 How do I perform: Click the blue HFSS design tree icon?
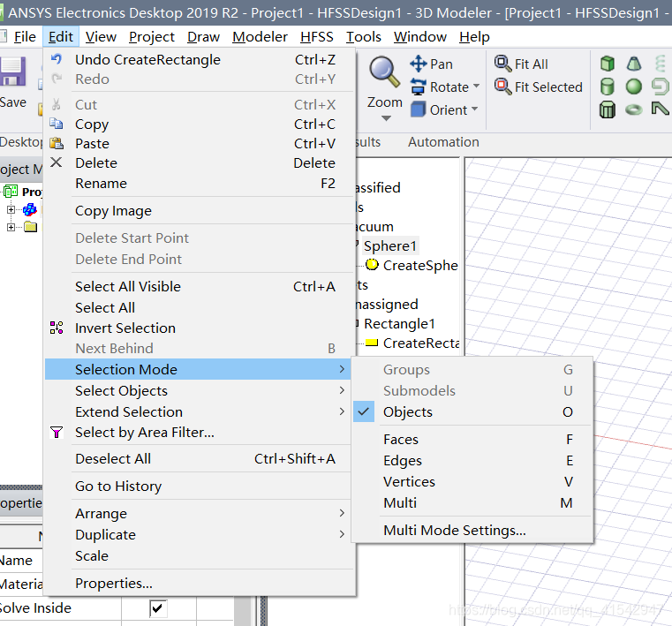[x=30, y=210]
